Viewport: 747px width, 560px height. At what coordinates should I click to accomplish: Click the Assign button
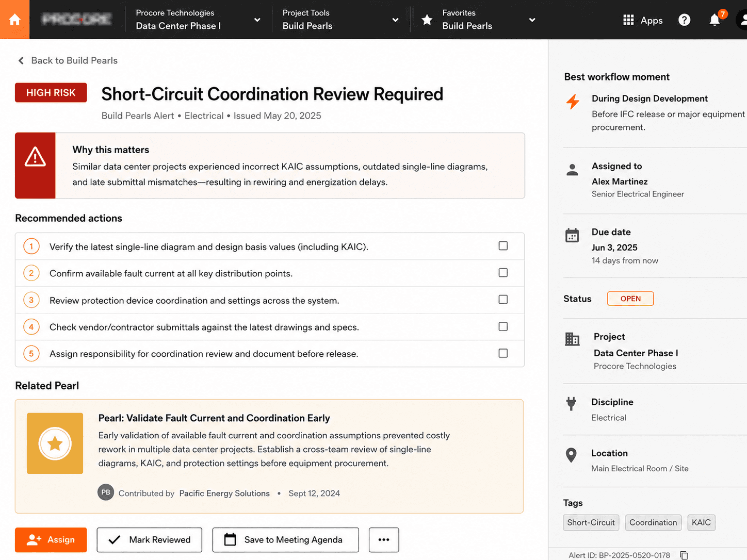pyautogui.click(x=51, y=540)
